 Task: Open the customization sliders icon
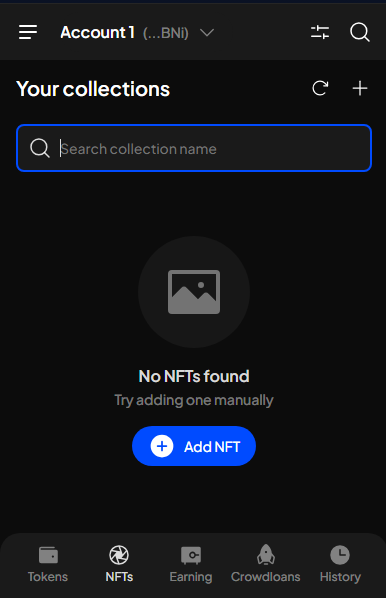point(320,32)
